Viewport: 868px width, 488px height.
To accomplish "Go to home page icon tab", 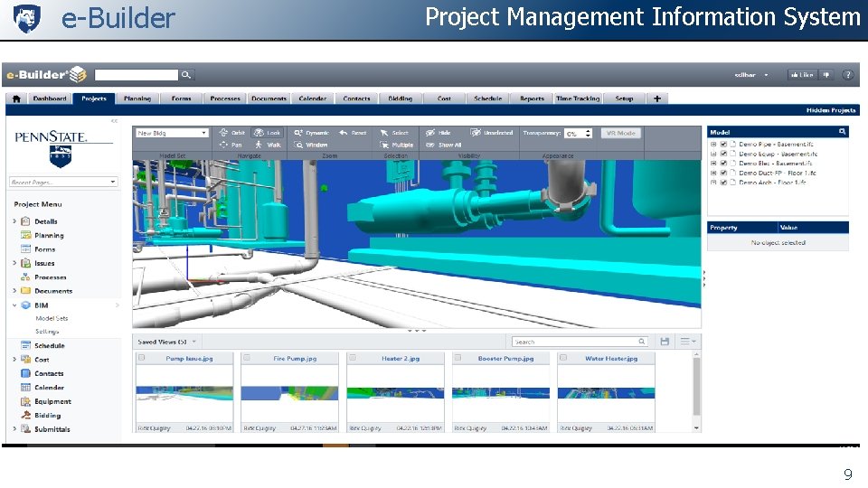I will (x=16, y=99).
